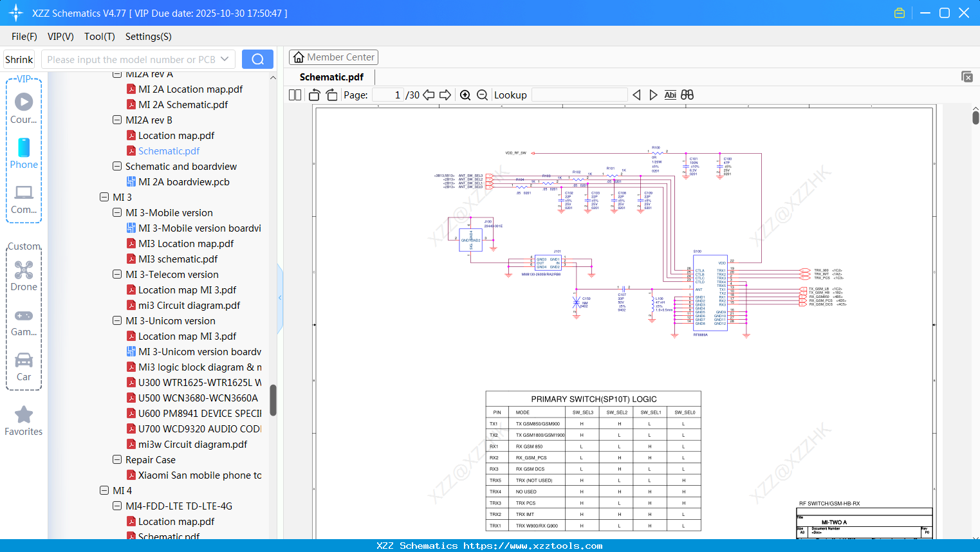Open the Tool menu
This screenshot has height=552, width=980.
(99, 37)
